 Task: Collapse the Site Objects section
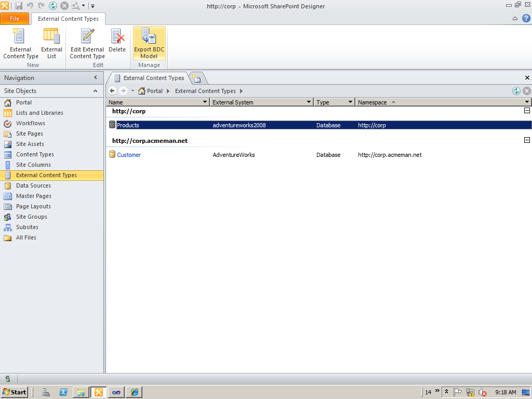(x=95, y=91)
